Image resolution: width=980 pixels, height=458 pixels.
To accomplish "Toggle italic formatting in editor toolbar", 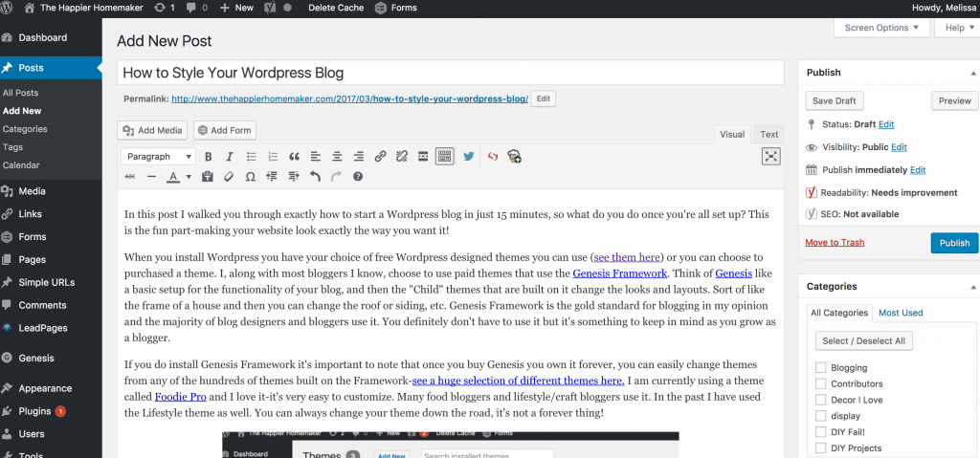I will [x=230, y=157].
